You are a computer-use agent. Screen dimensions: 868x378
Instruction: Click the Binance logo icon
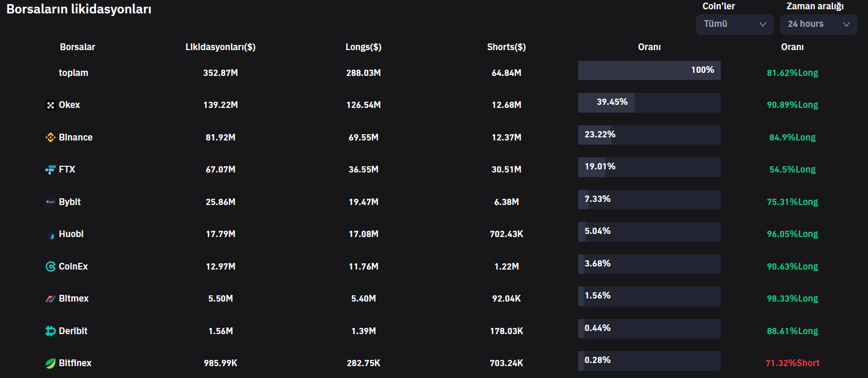tap(51, 137)
